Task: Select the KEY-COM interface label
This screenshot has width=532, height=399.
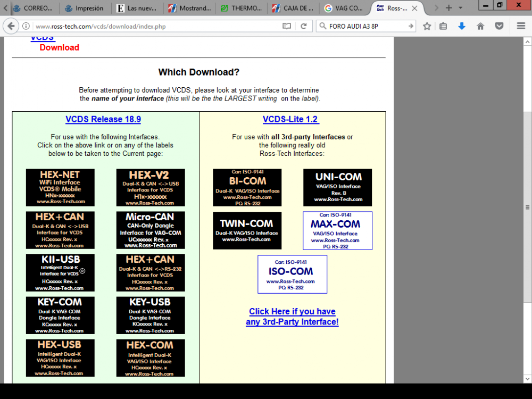Action: click(x=60, y=315)
